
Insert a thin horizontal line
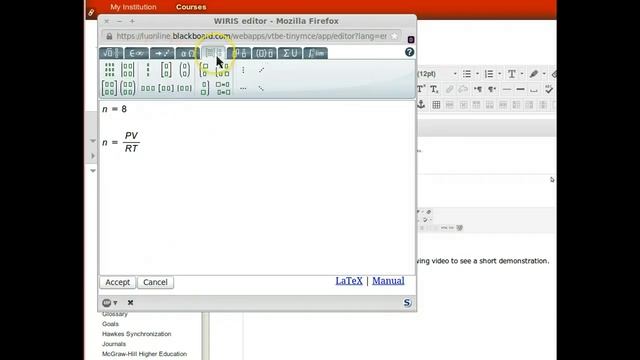[x=507, y=89]
